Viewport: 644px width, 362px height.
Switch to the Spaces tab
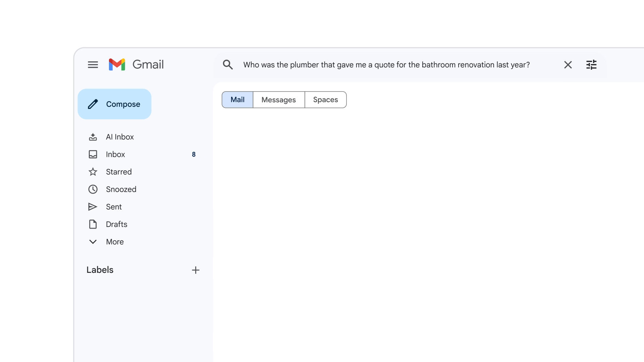[325, 100]
